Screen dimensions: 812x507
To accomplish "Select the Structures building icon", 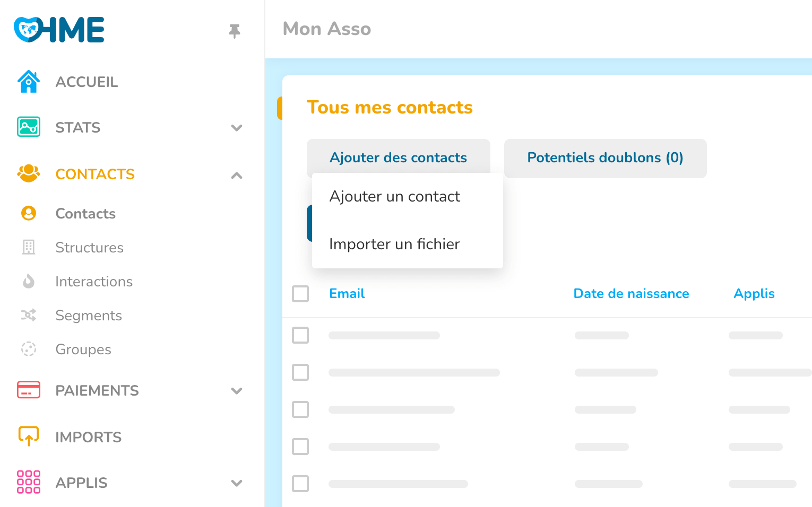I will 29,247.
